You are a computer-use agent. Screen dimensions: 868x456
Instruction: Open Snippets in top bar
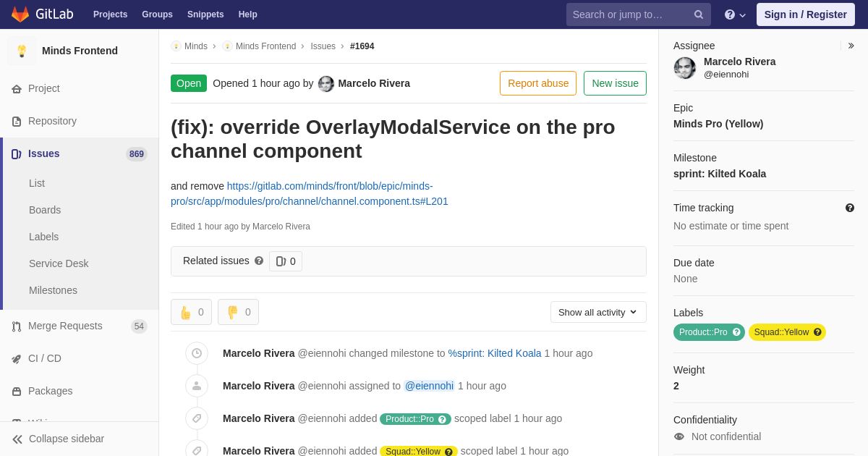(205, 14)
